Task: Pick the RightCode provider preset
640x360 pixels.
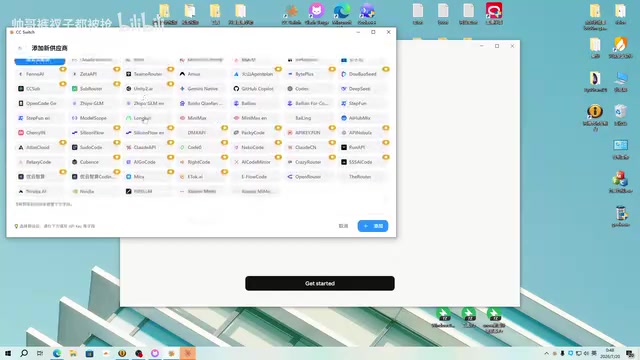Action: tap(202, 162)
